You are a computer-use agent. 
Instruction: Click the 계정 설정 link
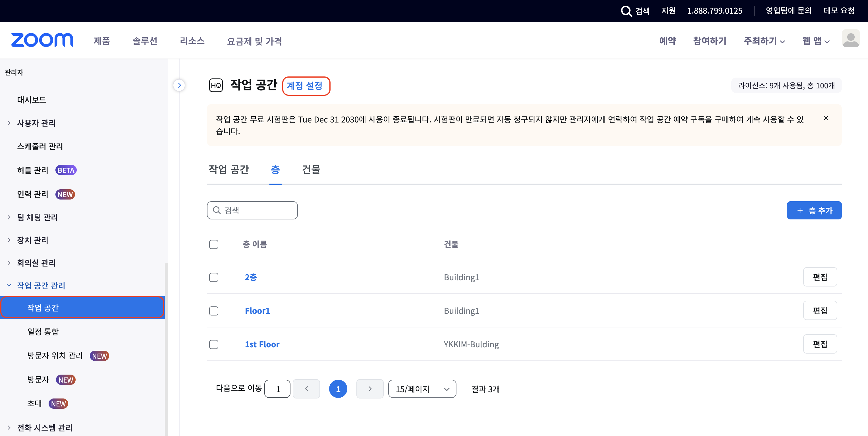click(305, 86)
